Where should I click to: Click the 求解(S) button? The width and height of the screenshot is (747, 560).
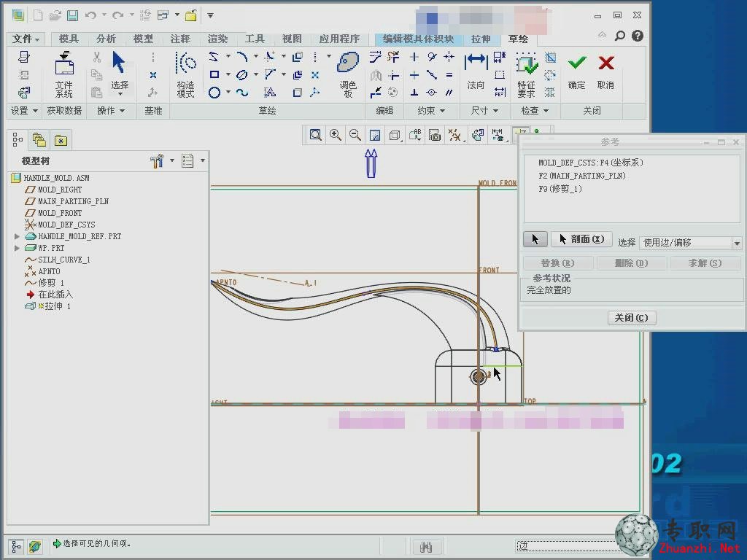pyautogui.click(x=705, y=262)
